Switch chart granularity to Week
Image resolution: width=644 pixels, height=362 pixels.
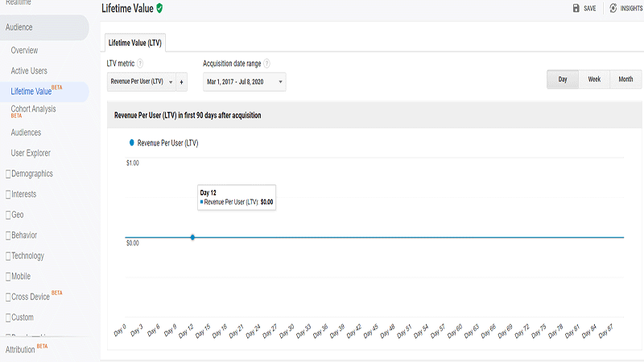click(594, 79)
